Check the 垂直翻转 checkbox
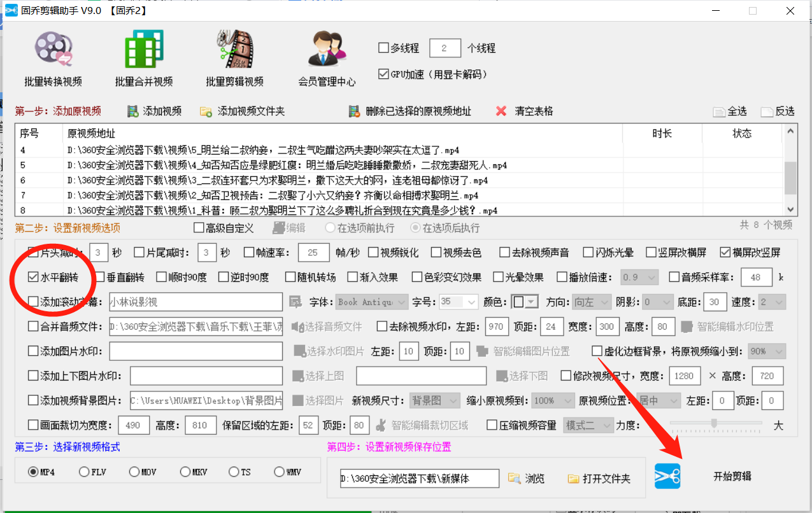 [x=99, y=278]
